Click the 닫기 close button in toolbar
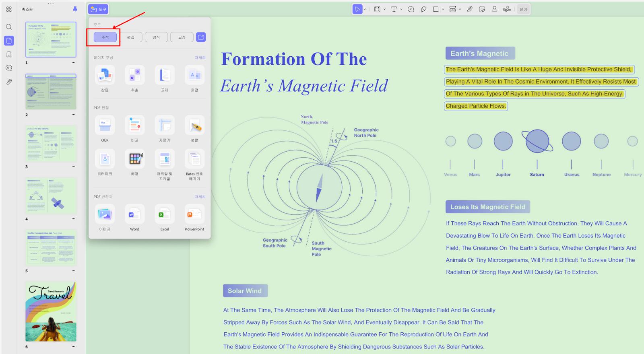The height and width of the screenshot is (354, 644). pyautogui.click(x=523, y=9)
